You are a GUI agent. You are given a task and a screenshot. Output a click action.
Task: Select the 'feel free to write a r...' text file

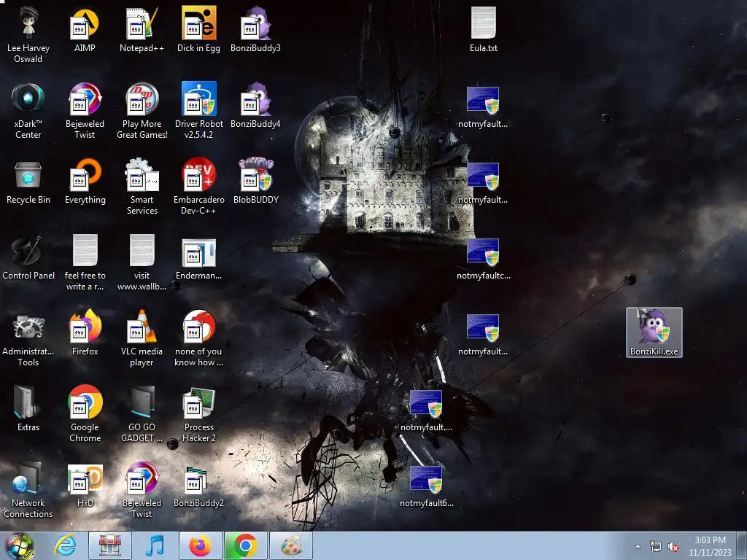click(x=85, y=262)
